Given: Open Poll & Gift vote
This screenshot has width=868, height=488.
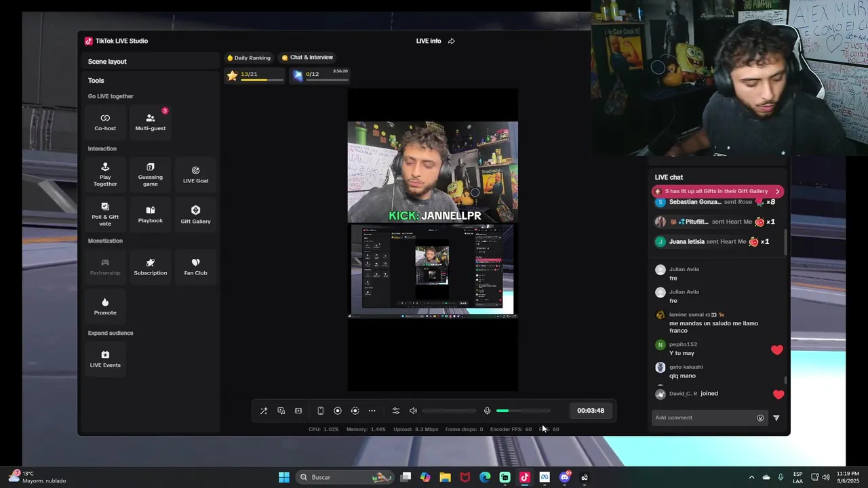Looking at the screenshot, I should (x=105, y=214).
